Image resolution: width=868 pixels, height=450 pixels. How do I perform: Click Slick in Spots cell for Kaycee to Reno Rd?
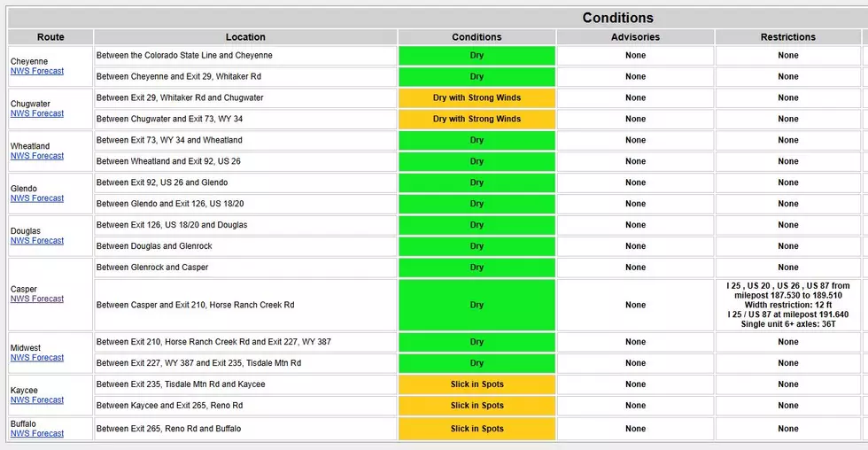tap(477, 405)
